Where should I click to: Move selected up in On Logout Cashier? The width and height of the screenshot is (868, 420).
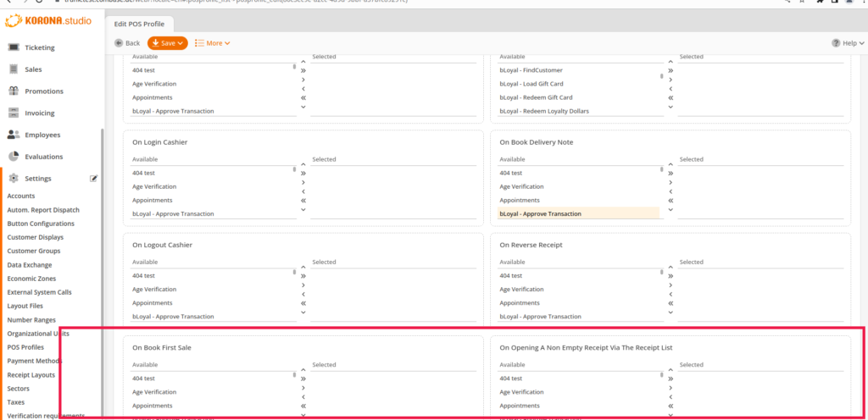pyautogui.click(x=303, y=267)
